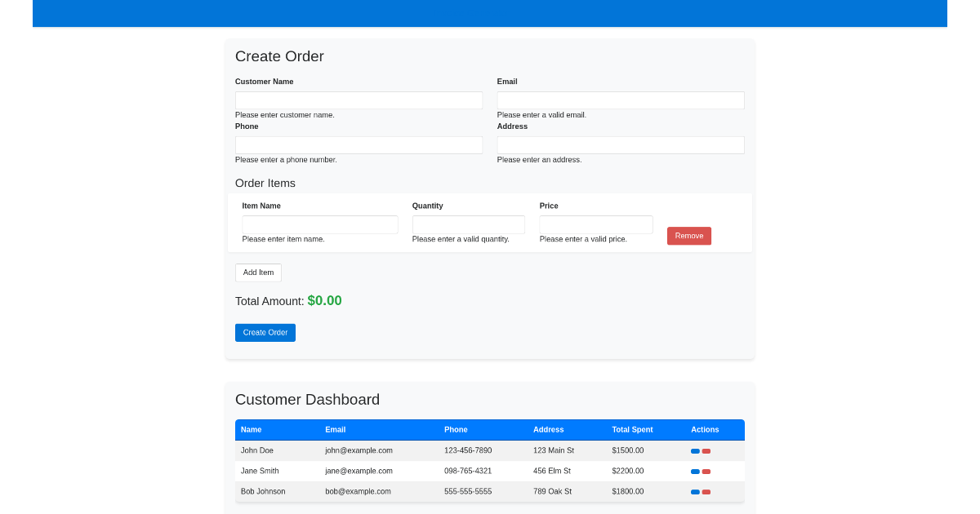Click the blue navigation bar at the top
The image size is (980, 514).
(490, 13)
